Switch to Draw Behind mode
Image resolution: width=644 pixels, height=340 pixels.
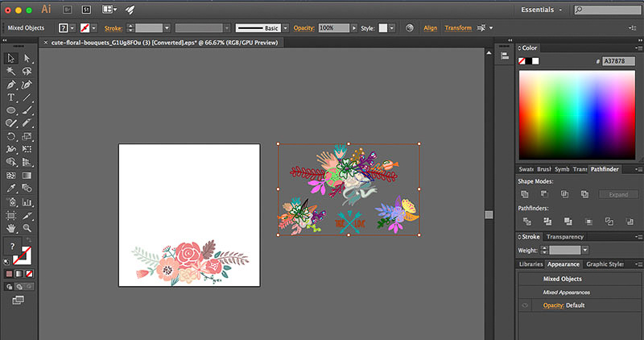point(19,287)
